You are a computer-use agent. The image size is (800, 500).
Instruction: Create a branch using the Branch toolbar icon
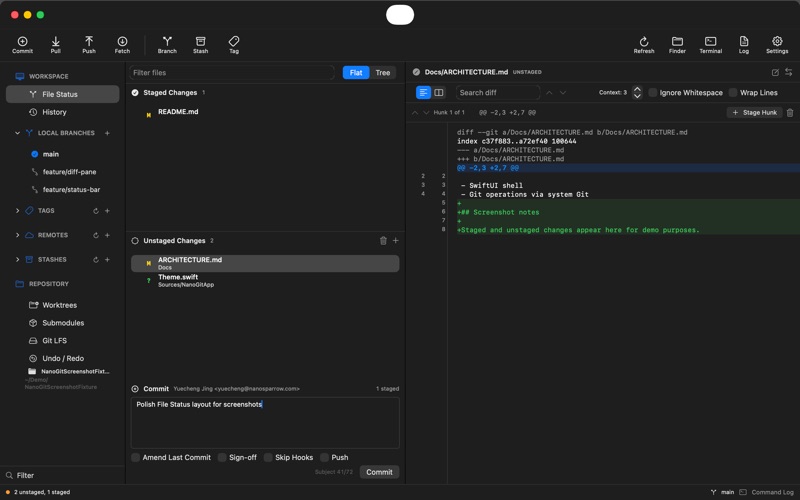click(167, 44)
